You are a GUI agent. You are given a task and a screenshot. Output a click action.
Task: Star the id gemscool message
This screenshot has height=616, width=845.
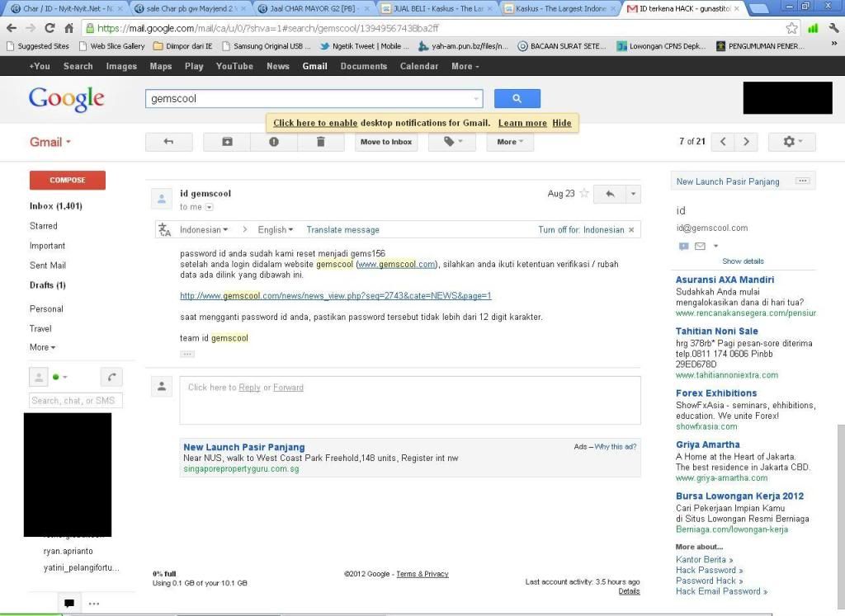(583, 193)
